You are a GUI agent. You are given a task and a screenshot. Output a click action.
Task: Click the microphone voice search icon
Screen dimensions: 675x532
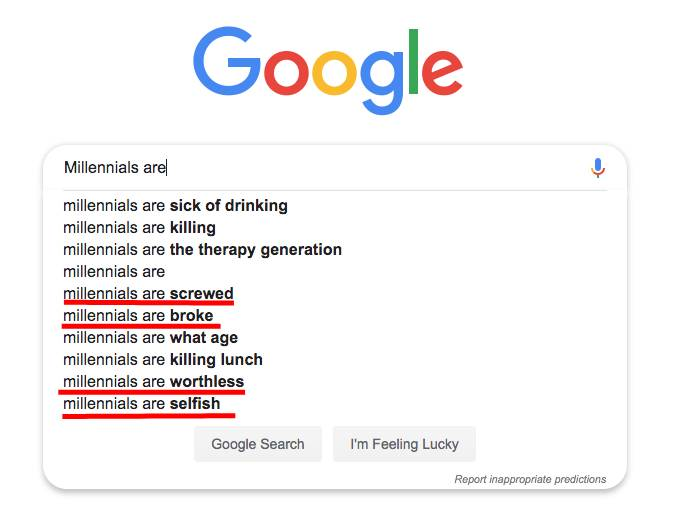point(598,168)
